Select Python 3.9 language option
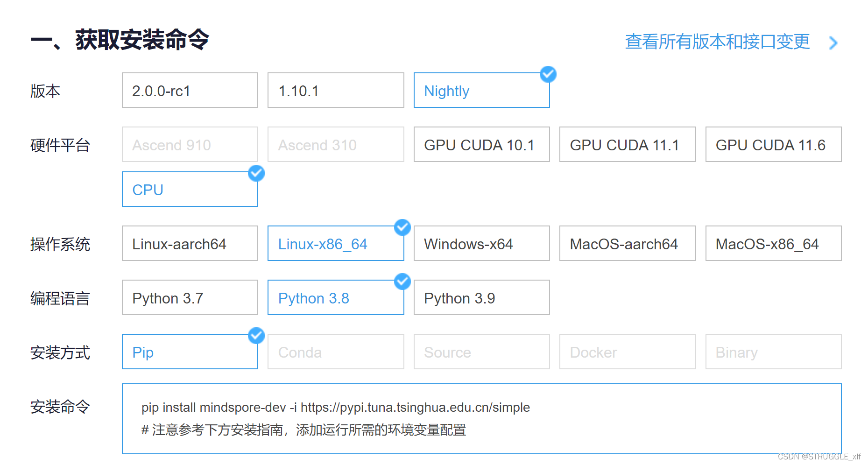 coord(481,297)
